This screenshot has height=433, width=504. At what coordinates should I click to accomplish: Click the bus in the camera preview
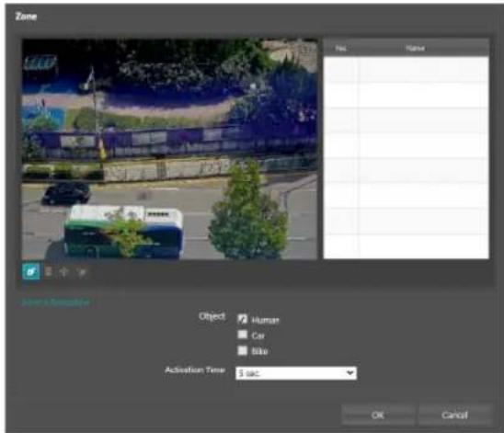[x=123, y=232]
